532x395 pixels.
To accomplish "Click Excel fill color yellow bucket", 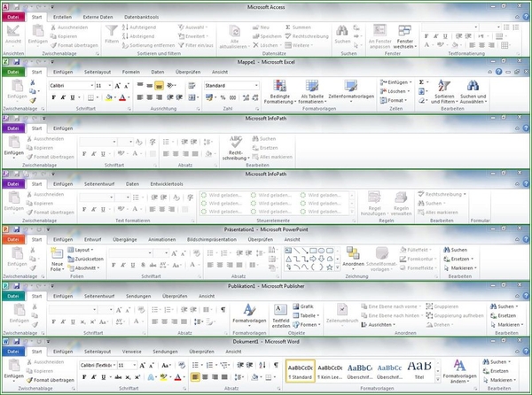I will [x=108, y=97].
